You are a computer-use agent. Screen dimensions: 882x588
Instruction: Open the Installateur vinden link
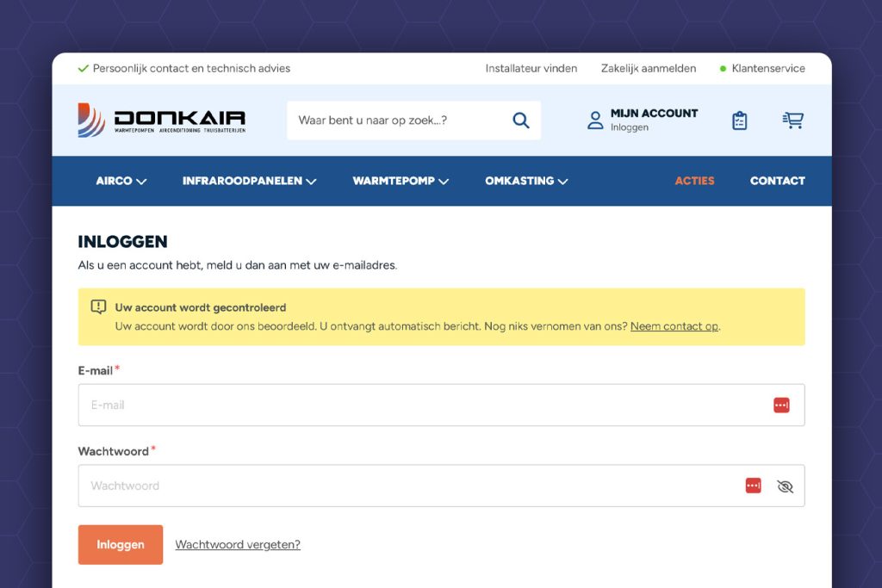531,69
